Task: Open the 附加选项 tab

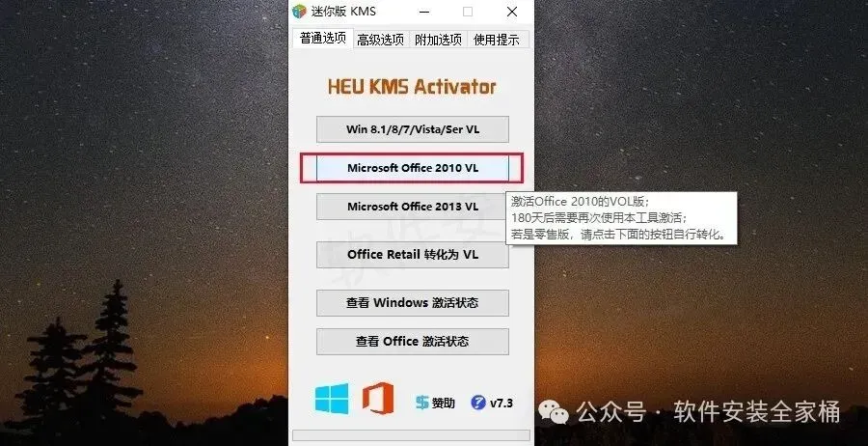Action: (439, 40)
